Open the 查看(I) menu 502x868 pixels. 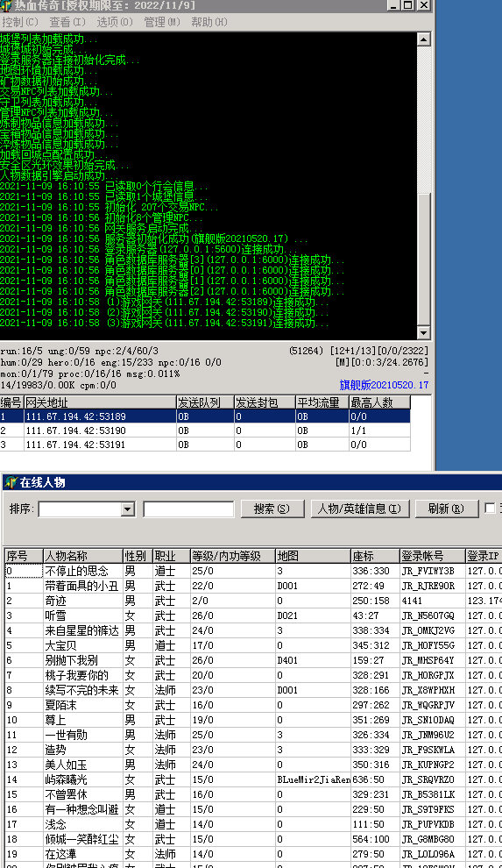point(67,22)
